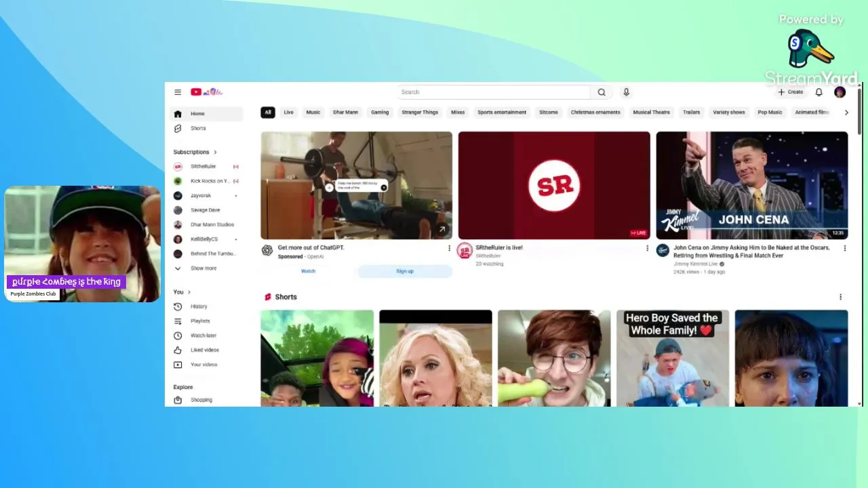The height and width of the screenshot is (488, 868).
Task: Open options menu for SRtheRuler live video
Action: [x=647, y=248]
